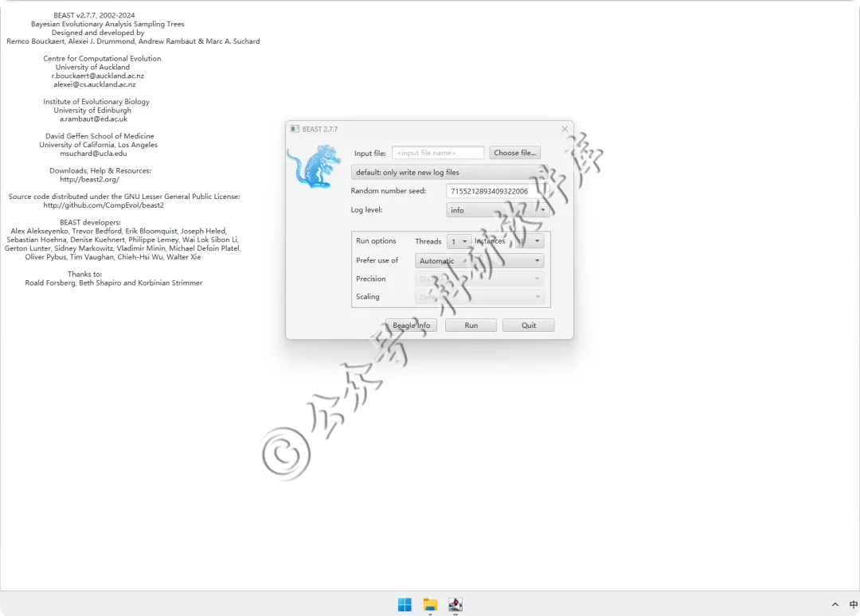The height and width of the screenshot is (616, 860).
Task: Click the msuchard@ucla.edu email text
Action: click(x=93, y=154)
